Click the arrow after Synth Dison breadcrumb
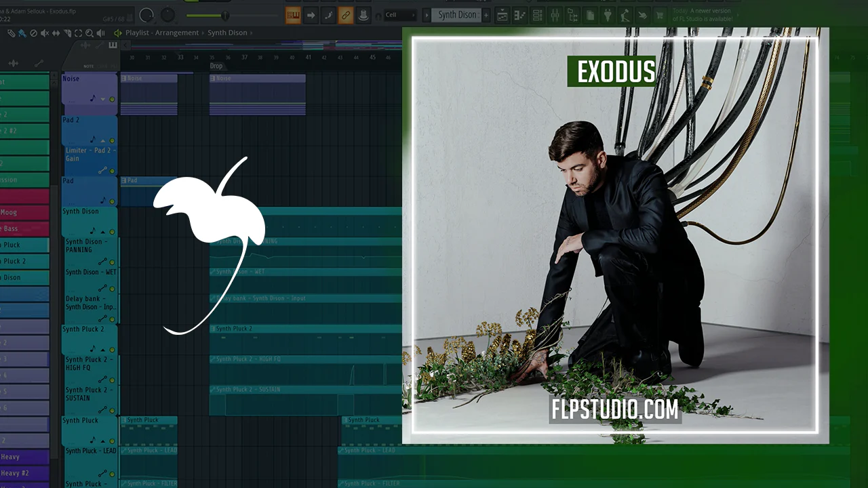 point(251,33)
